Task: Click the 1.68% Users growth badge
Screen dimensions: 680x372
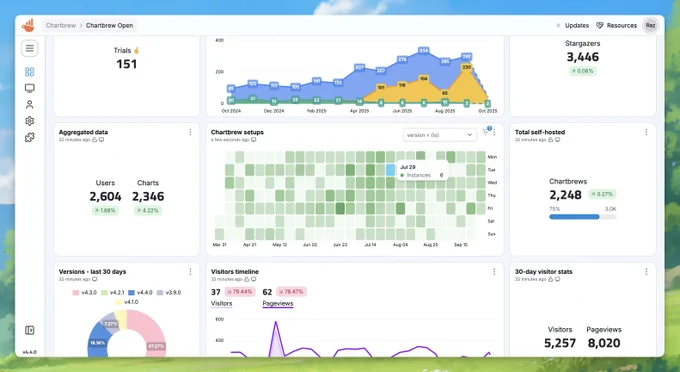Action: (105, 211)
